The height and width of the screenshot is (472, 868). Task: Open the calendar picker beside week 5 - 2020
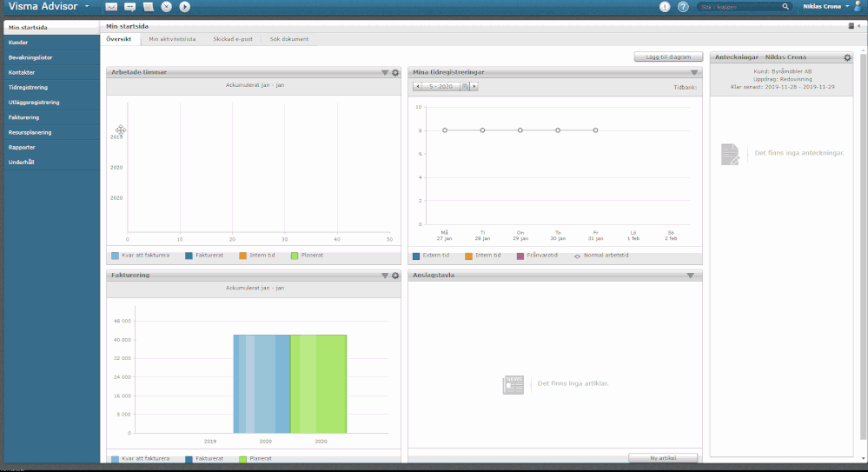point(465,86)
